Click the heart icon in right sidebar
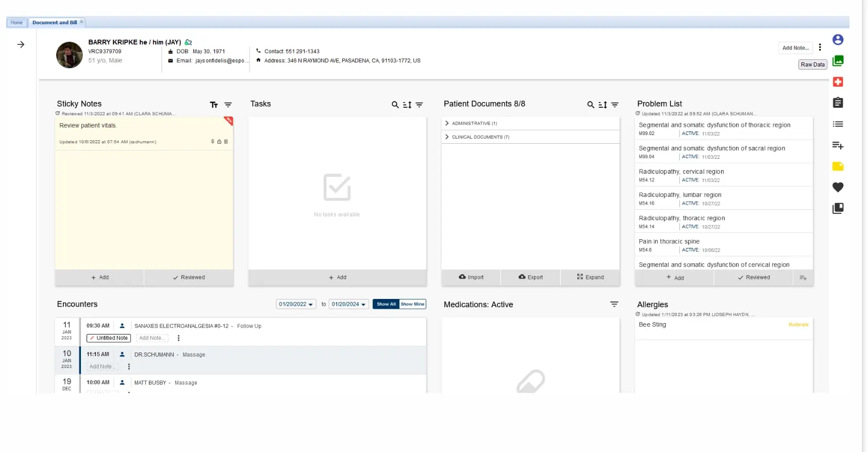 click(838, 187)
